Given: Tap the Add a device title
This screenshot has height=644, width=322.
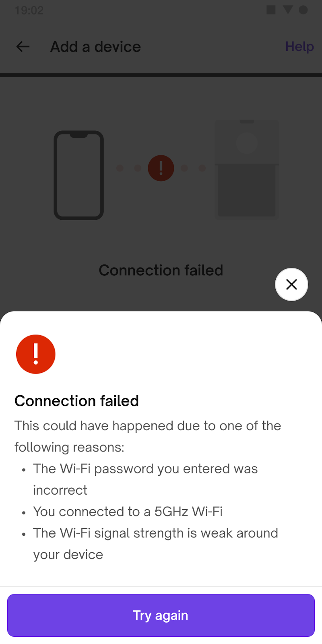Looking at the screenshot, I should pos(96,47).
